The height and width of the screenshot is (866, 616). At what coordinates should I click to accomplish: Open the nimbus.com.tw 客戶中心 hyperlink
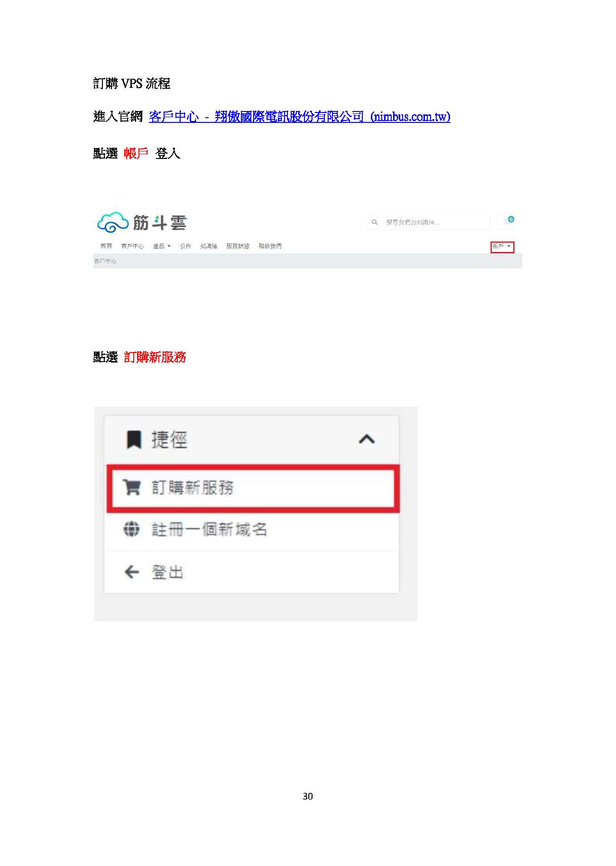[300, 116]
